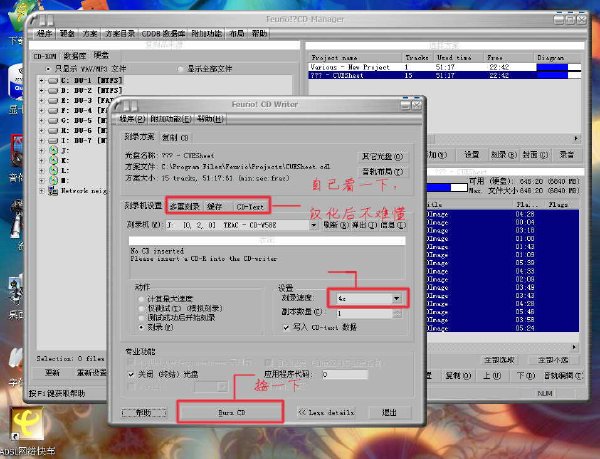Switch to the 多重刻录 tab
Viewport: 600px width, 459px height.
click(x=184, y=207)
